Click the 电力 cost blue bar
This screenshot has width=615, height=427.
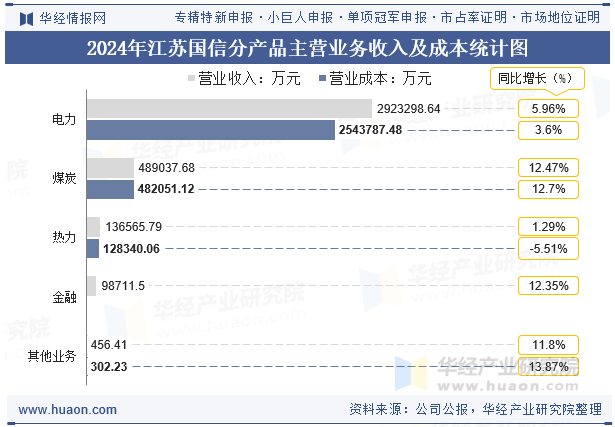(x=211, y=130)
